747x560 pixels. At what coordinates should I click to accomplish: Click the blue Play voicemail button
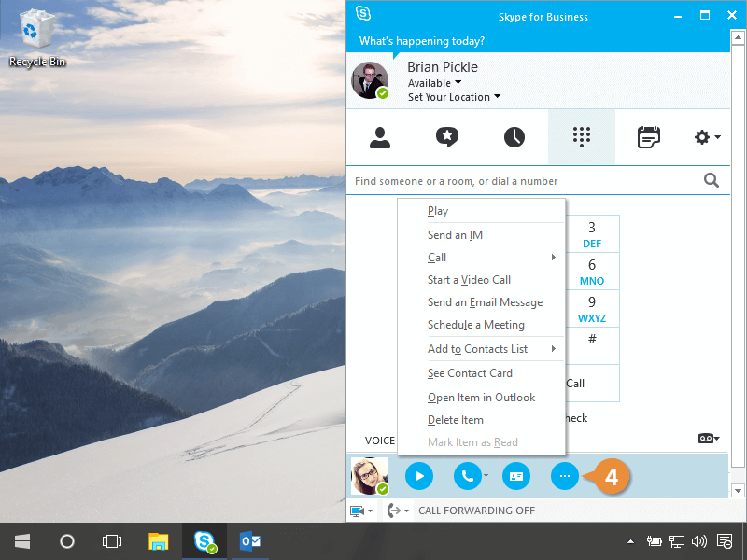coord(419,476)
